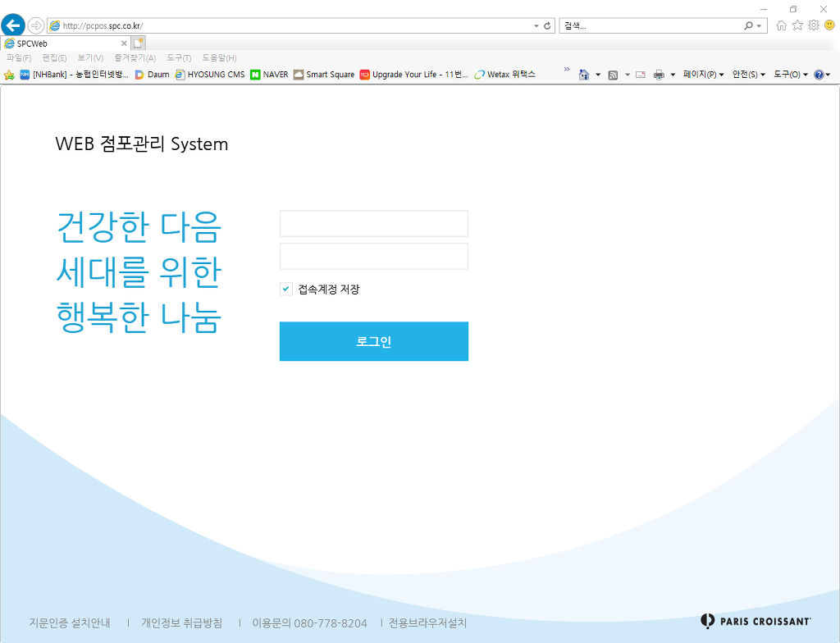Open the Daum bookmark
The image size is (840, 643).
point(152,75)
